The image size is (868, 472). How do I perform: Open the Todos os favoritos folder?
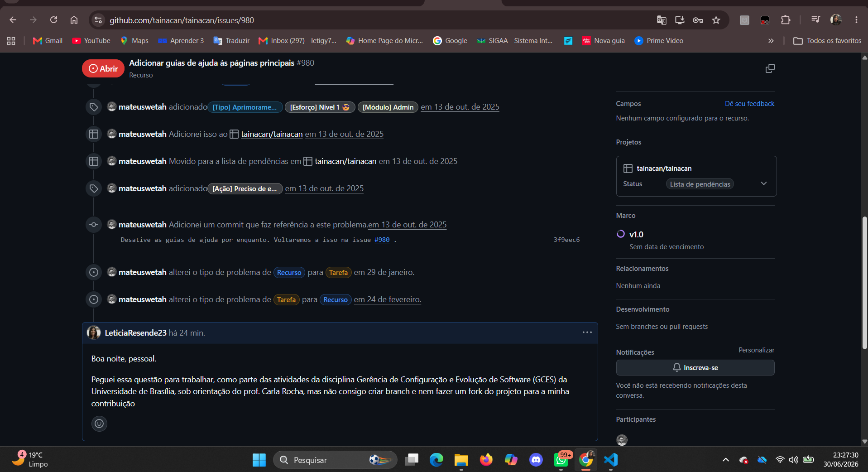click(827, 41)
